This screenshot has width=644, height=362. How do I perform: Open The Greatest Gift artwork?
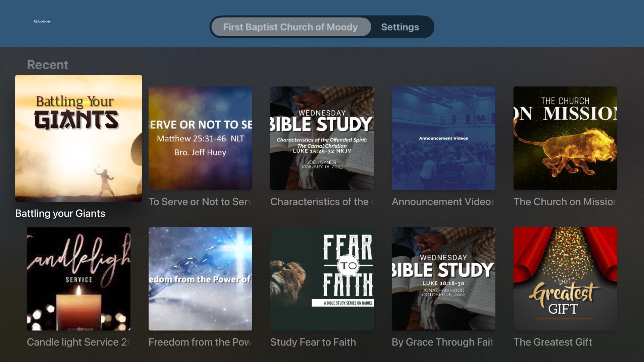click(x=565, y=279)
